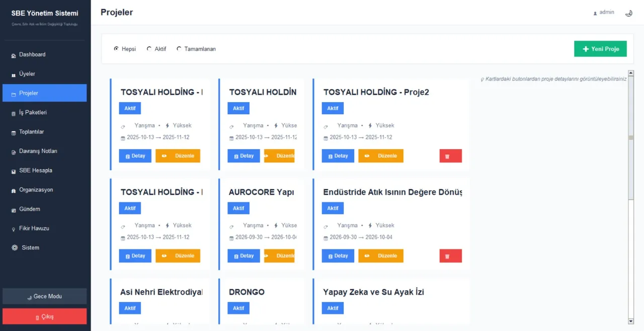
Task: Click the TOSYALI HOLDİNG - Proje2 title
Action: pyautogui.click(x=376, y=93)
